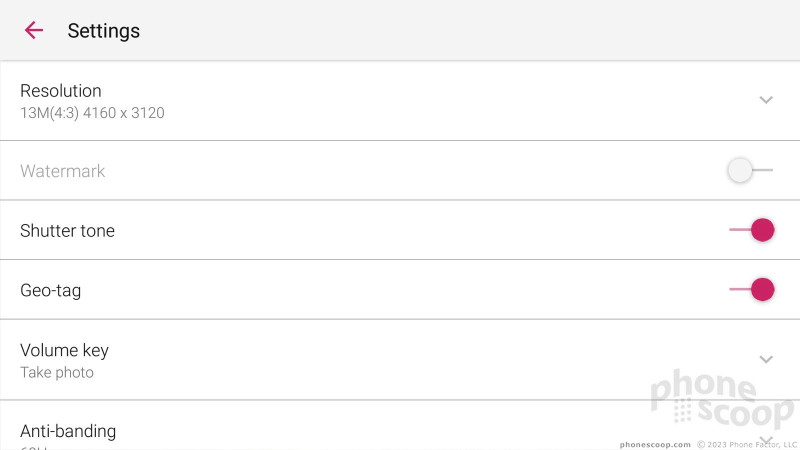Select the Resolution setting label

(61, 91)
